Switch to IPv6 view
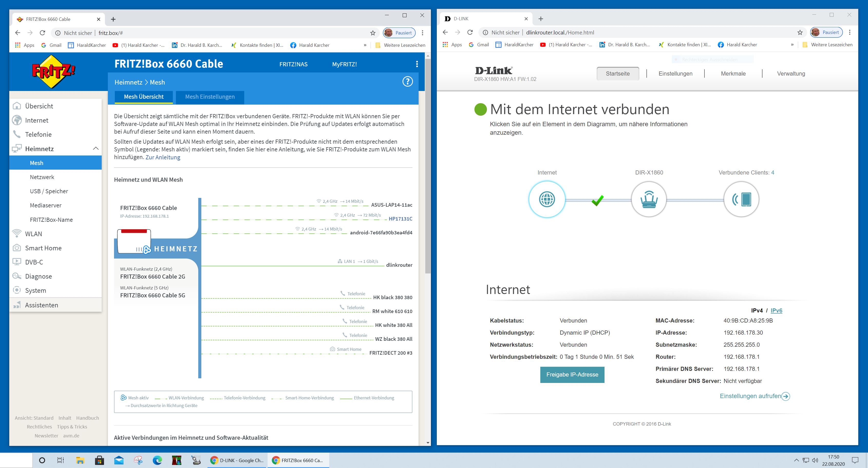868x468 pixels. [776, 310]
